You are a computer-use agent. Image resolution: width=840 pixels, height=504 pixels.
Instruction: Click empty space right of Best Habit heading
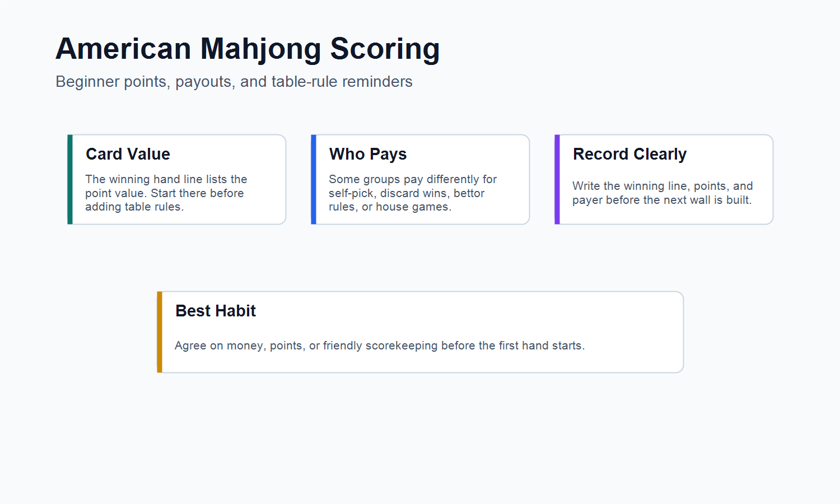click(x=465, y=311)
